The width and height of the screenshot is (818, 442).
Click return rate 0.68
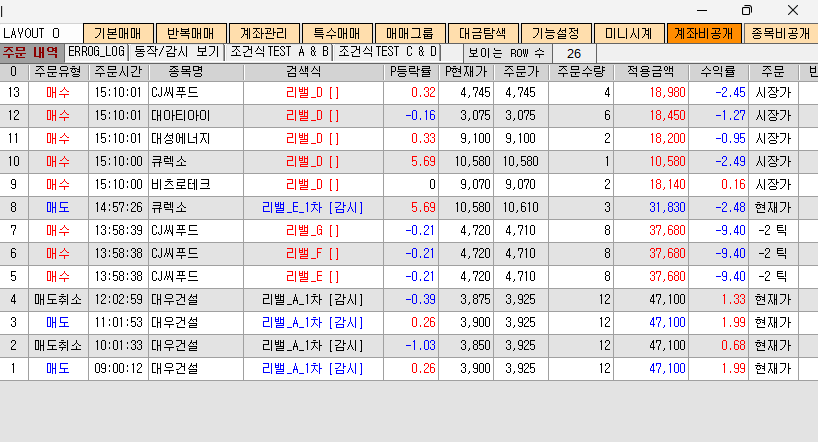coord(733,345)
